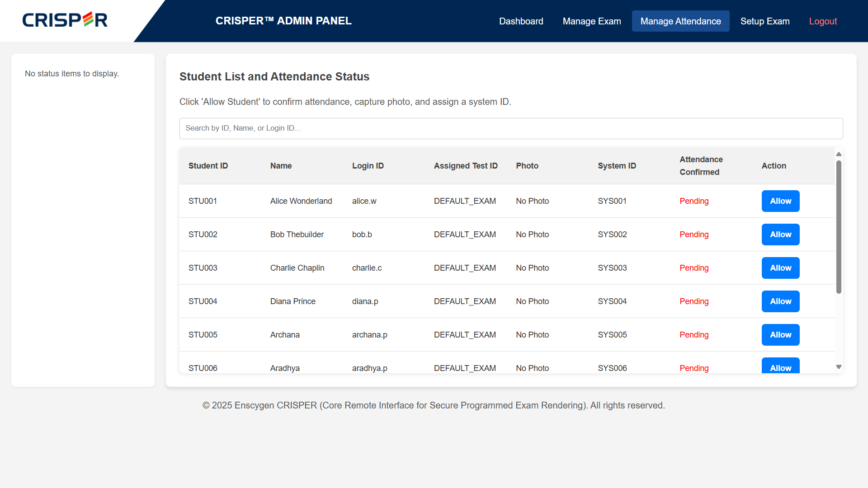Click the table scrollbar down arrow
The height and width of the screenshot is (488, 868).
[x=839, y=367]
